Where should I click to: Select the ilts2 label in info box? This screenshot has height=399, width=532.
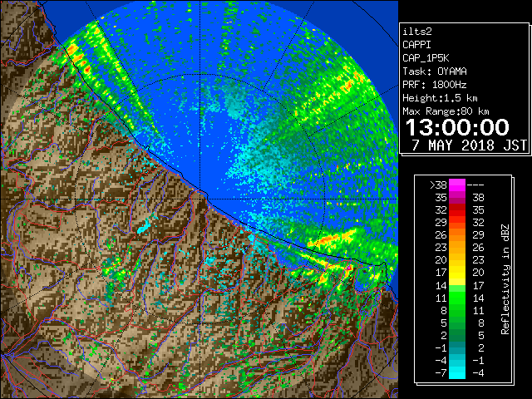tap(417, 32)
